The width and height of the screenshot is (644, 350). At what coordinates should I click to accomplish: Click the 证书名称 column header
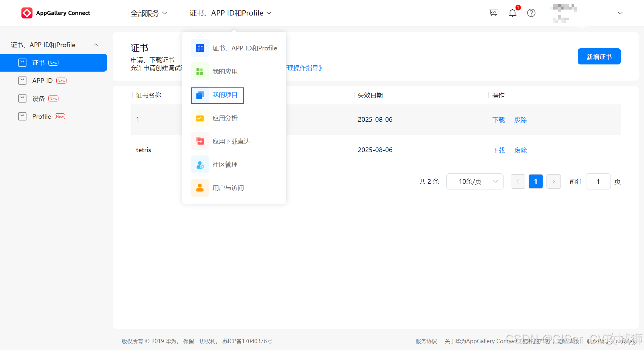148,95
